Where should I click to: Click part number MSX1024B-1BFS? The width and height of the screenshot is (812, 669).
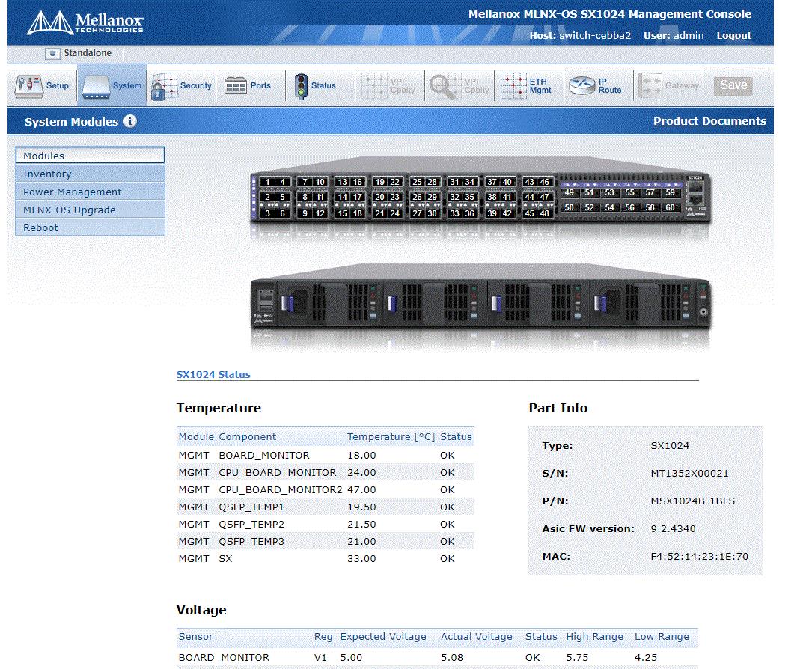(x=692, y=501)
